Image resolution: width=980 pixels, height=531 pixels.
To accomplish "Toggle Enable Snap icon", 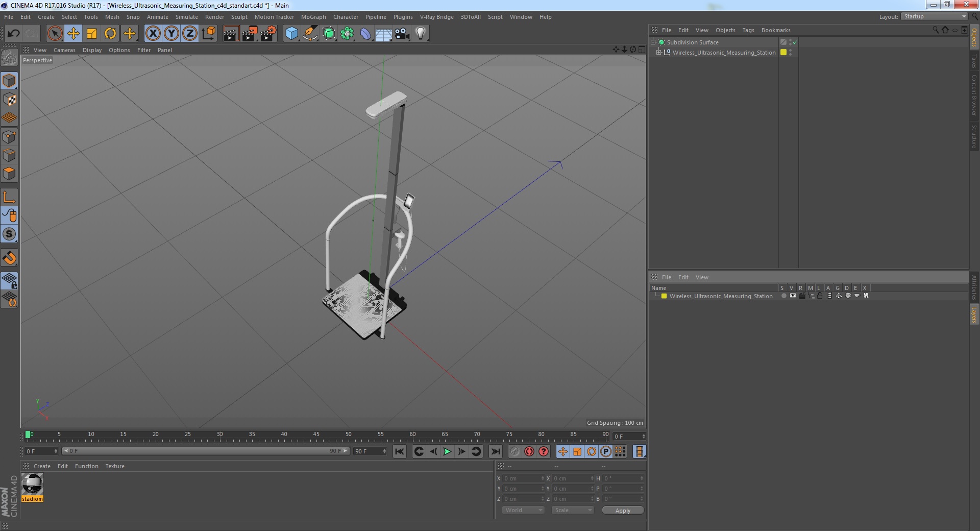I will (x=9, y=234).
